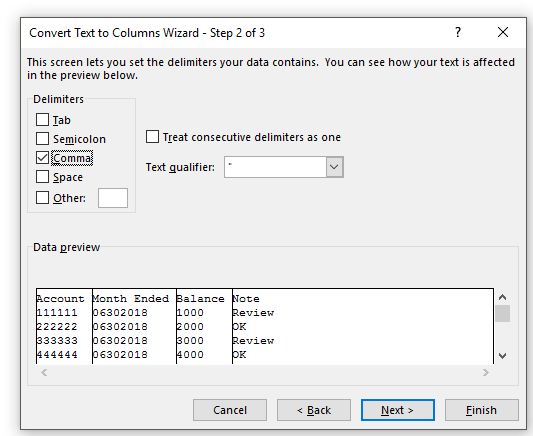Click Finish to complete the wizard
Image resolution: width=533 pixels, height=436 pixels.
482,410
